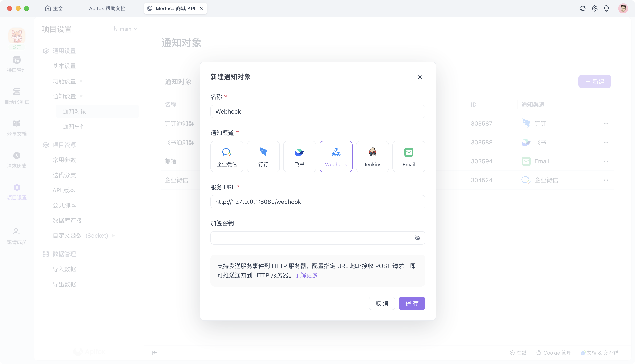Click the 服务 URL input field
The height and width of the screenshot is (364, 635).
click(x=317, y=202)
